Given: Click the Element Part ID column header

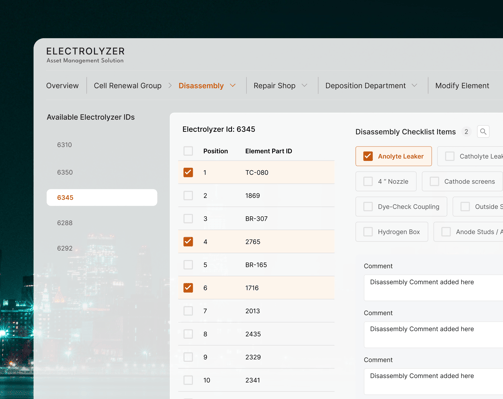Looking at the screenshot, I should point(269,151).
